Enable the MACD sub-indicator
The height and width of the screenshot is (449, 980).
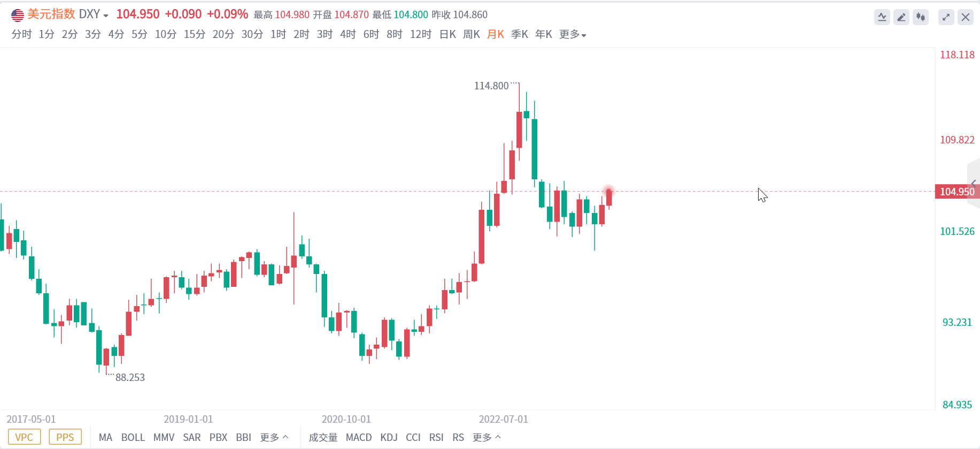point(359,437)
